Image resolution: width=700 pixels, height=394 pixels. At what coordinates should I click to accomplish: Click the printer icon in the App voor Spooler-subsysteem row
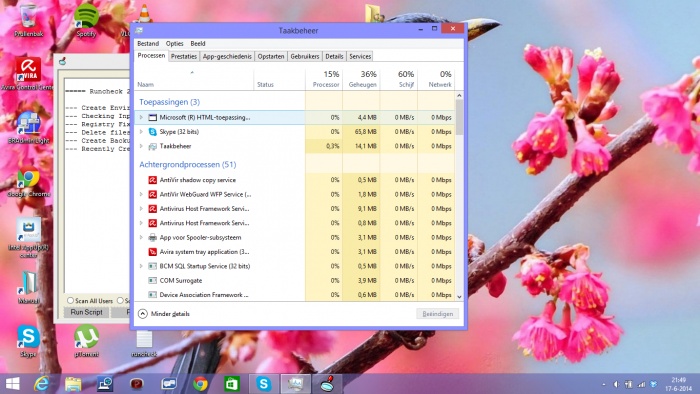(x=153, y=237)
